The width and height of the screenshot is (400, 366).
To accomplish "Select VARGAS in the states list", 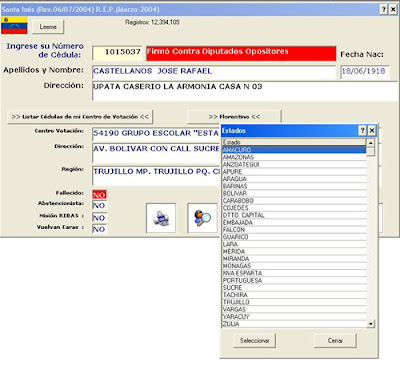I will (x=294, y=309).
